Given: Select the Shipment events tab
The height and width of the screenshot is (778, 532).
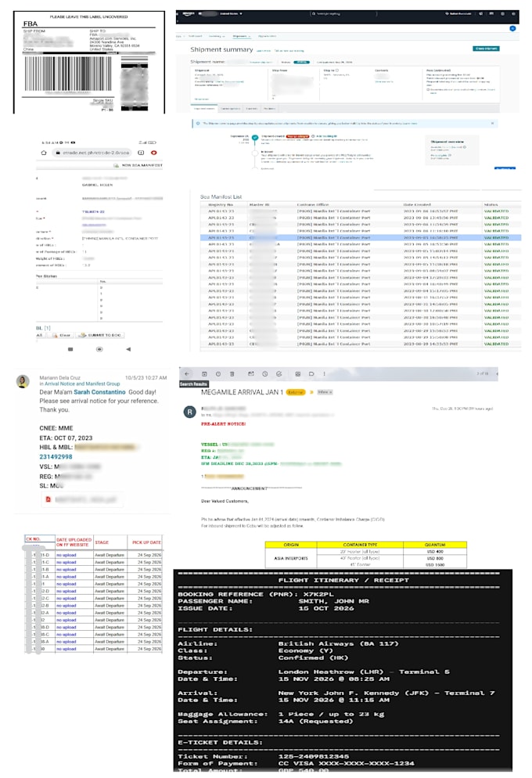Looking at the screenshot, I should point(204,108).
